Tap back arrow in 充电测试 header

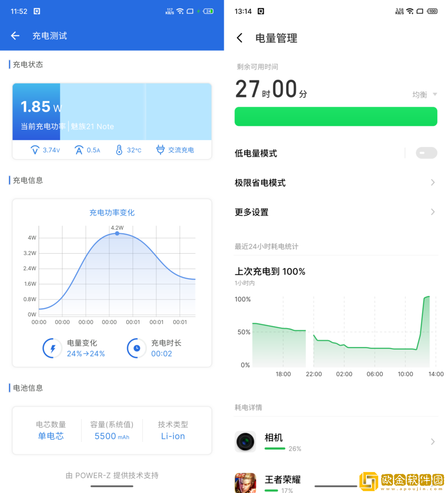pos(15,36)
